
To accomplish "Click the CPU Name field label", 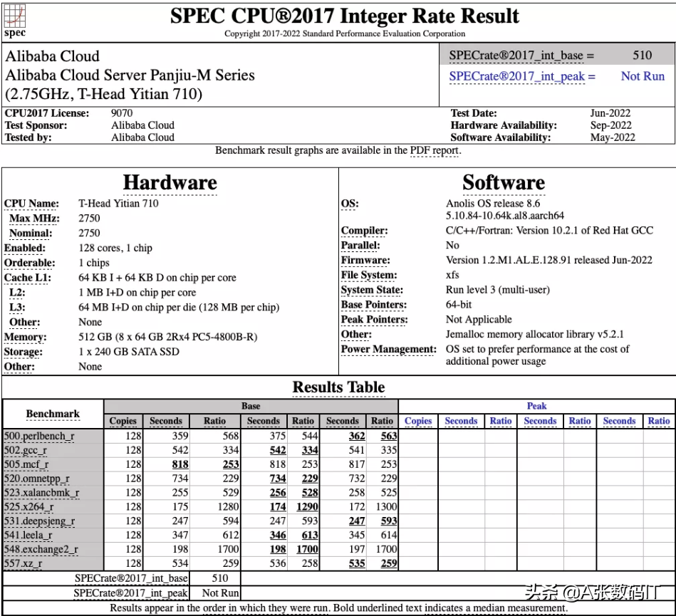I will click(x=31, y=204).
